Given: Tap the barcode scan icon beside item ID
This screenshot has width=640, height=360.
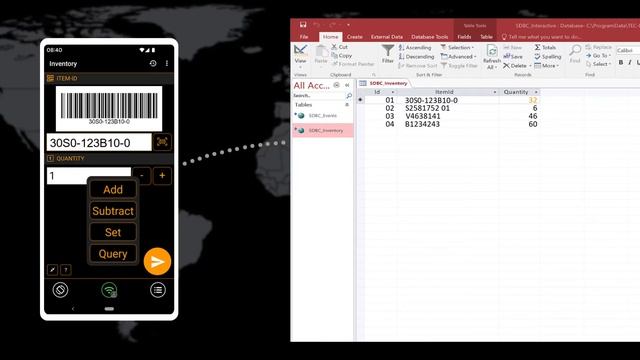Looking at the screenshot, I should pyautogui.click(x=162, y=142).
